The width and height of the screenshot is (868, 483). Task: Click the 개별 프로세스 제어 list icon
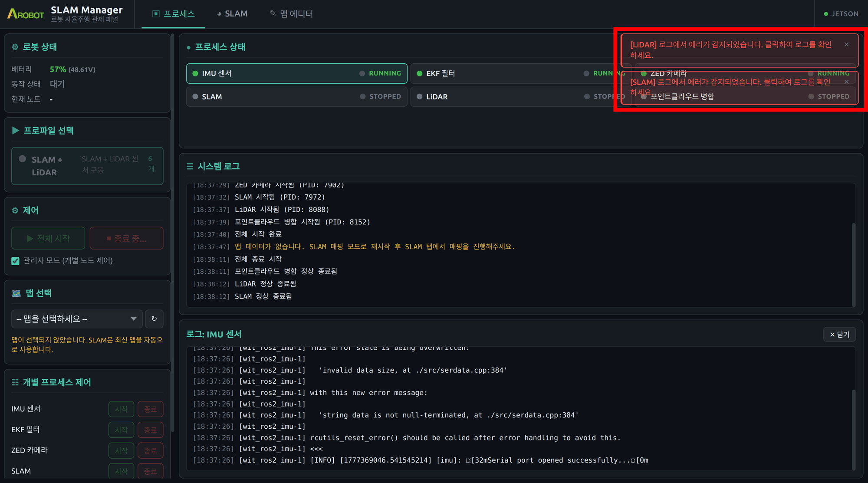click(15, 382)
